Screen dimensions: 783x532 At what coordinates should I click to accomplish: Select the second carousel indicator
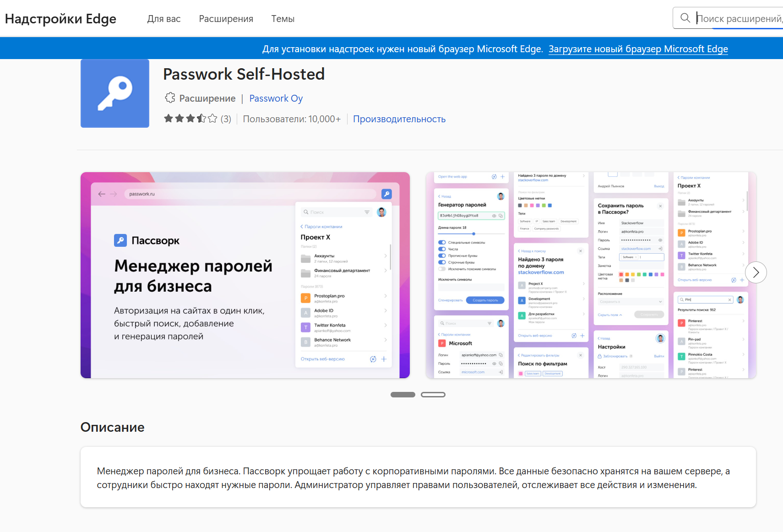[433, 395]
